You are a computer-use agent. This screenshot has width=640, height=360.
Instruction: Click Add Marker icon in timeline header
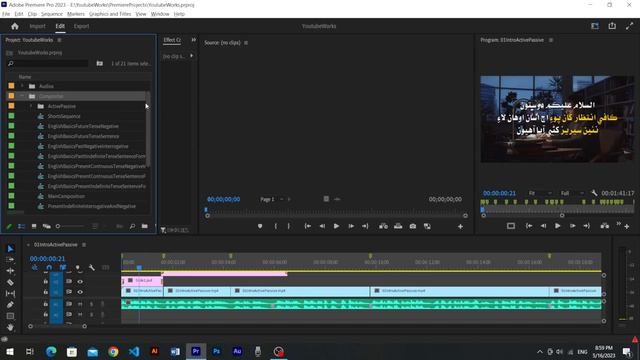point(78,268)
